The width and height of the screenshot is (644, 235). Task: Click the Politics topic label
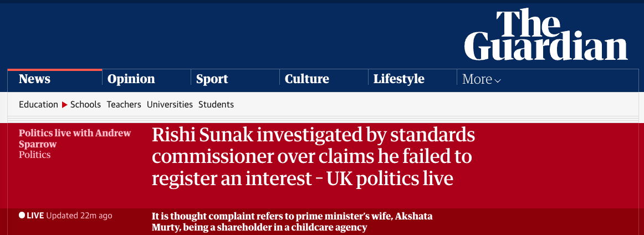click(x=34, y=155)
